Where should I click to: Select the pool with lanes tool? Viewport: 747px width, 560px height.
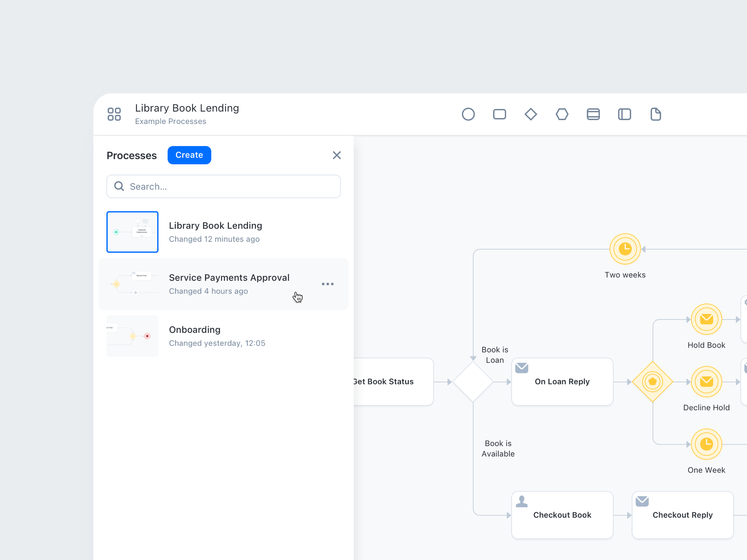[x=593, y=114]
